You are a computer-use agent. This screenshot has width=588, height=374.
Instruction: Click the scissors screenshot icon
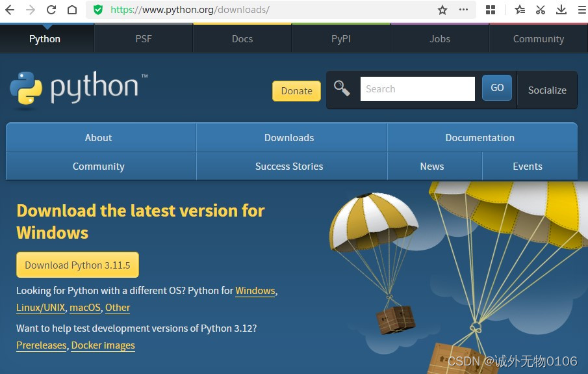(541, 10)
